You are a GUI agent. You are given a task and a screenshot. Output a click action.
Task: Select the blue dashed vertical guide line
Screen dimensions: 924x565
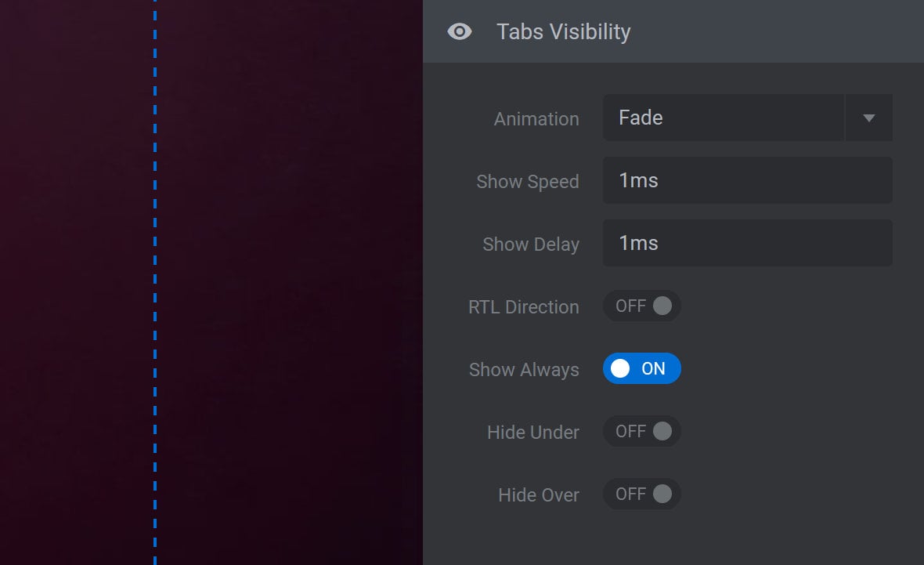point(155,282)
